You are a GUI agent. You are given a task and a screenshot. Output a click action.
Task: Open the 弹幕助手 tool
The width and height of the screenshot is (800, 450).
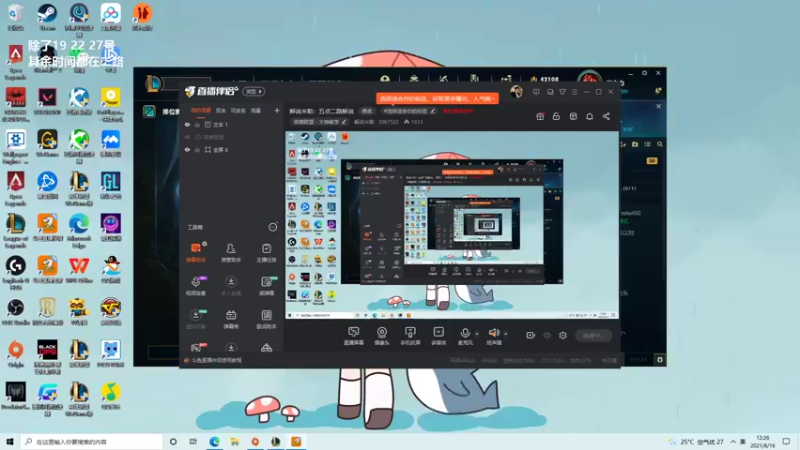coord(195,253)
